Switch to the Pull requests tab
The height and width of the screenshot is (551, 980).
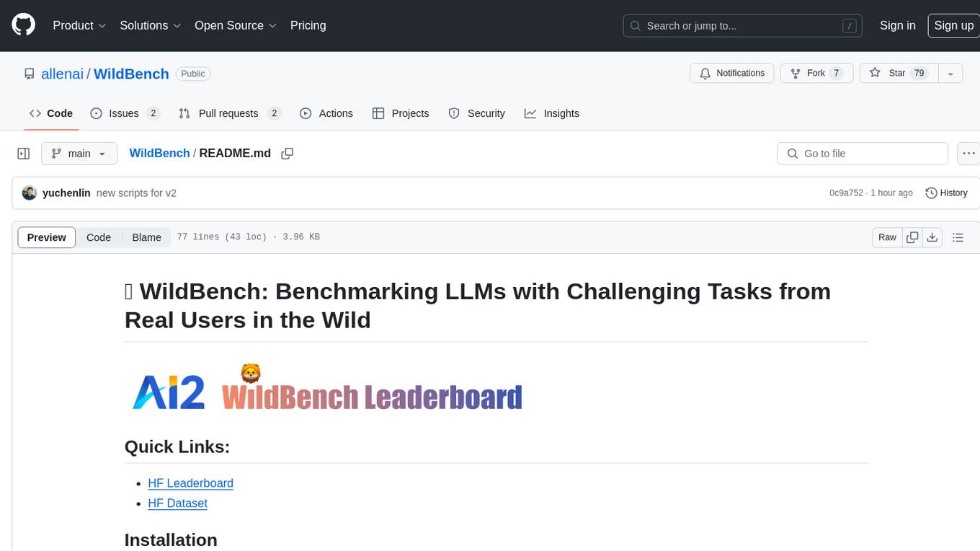click(x=229, y=113)
